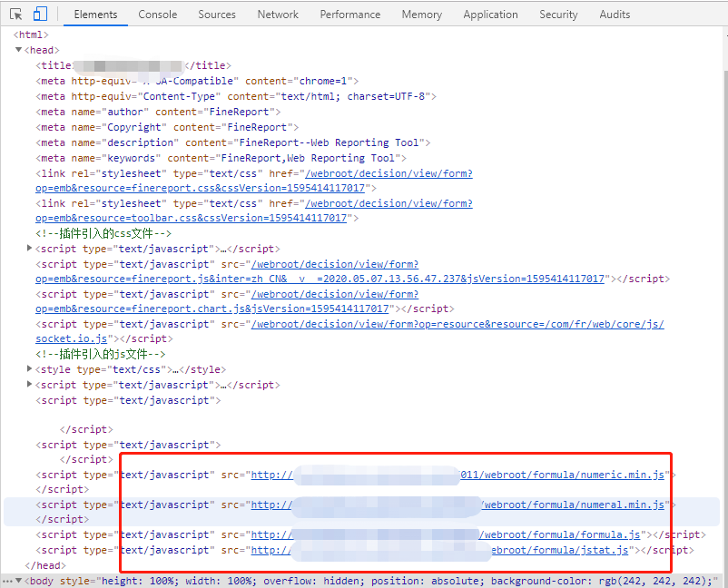Collapse the body node triangle
728x588 pixels.
[18, 581]
